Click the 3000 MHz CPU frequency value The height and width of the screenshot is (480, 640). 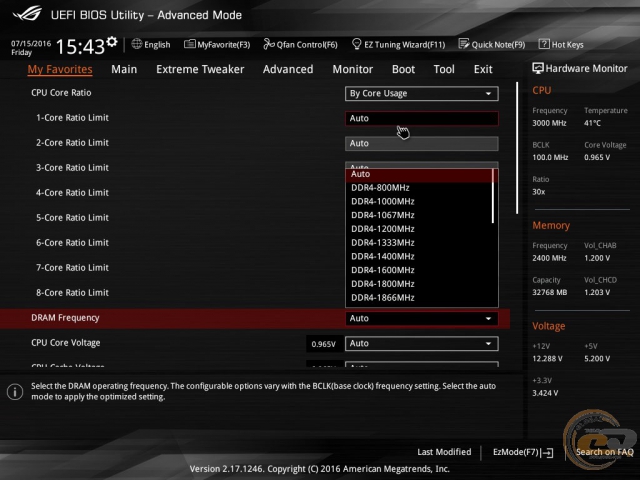(549, 123)
